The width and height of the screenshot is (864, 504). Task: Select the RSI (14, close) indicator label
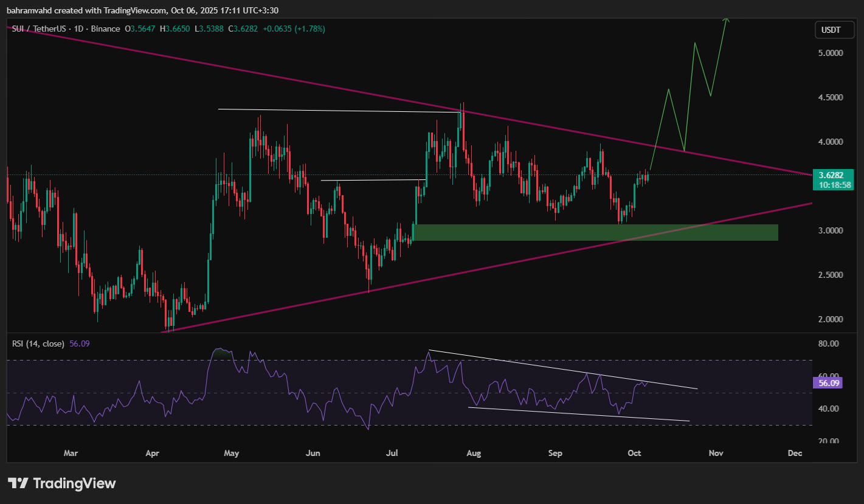click(x=38, y=343)
